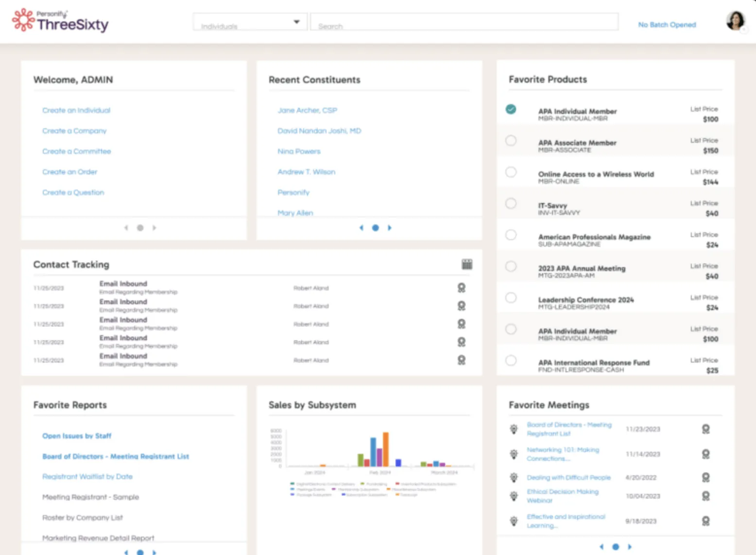Go to previous page in Favorite Meetings
The image size is (756, 555).
pyautogui.click(x=601, y=547)
